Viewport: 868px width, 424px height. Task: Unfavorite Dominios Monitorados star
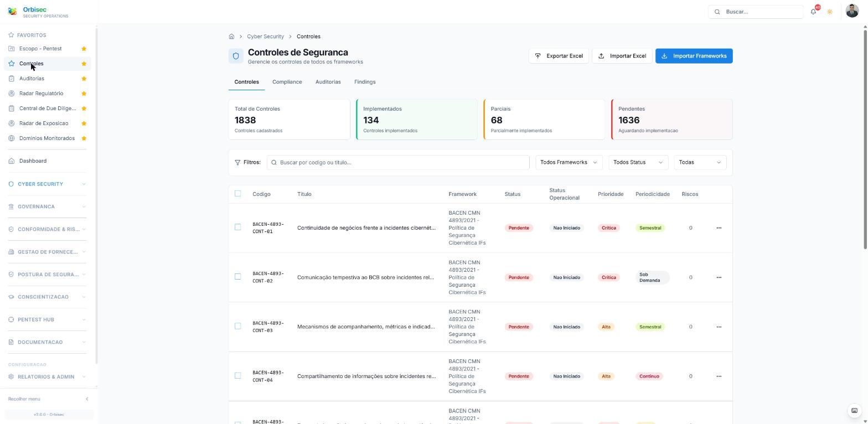coord(84,138)
